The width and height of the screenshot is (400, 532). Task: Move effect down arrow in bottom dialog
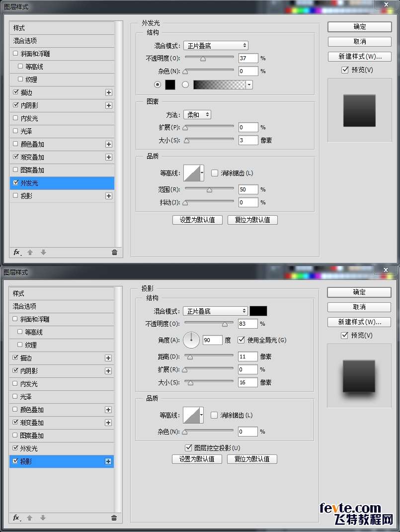tap(43, 518)
